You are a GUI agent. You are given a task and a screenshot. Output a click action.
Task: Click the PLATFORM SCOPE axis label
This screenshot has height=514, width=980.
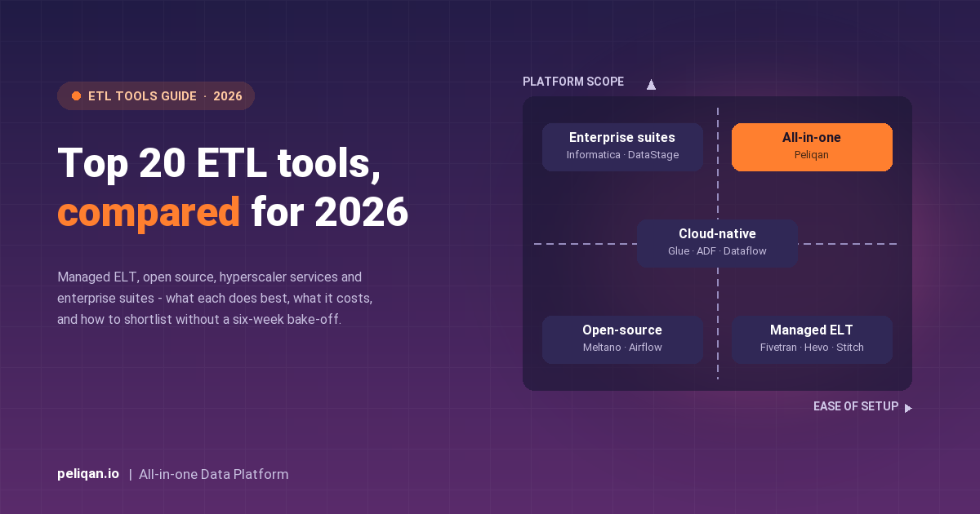(573, 82)
